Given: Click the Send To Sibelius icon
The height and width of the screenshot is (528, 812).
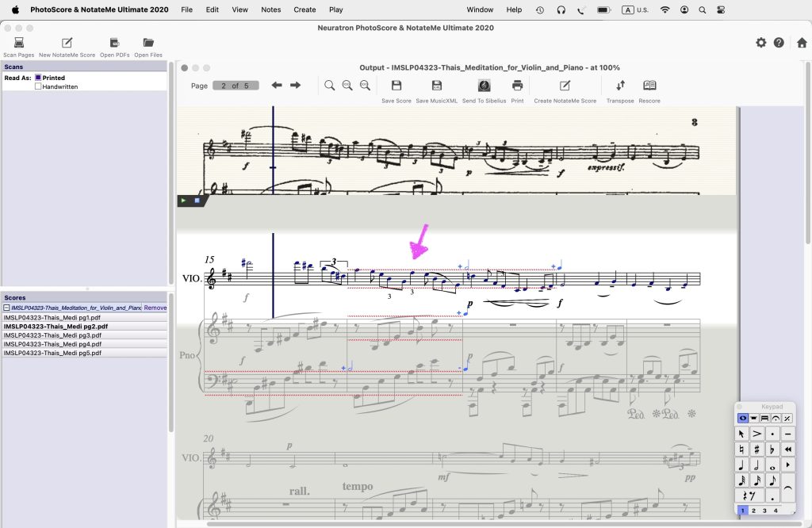Looking at the screenshot, I should tap(484, 86).
